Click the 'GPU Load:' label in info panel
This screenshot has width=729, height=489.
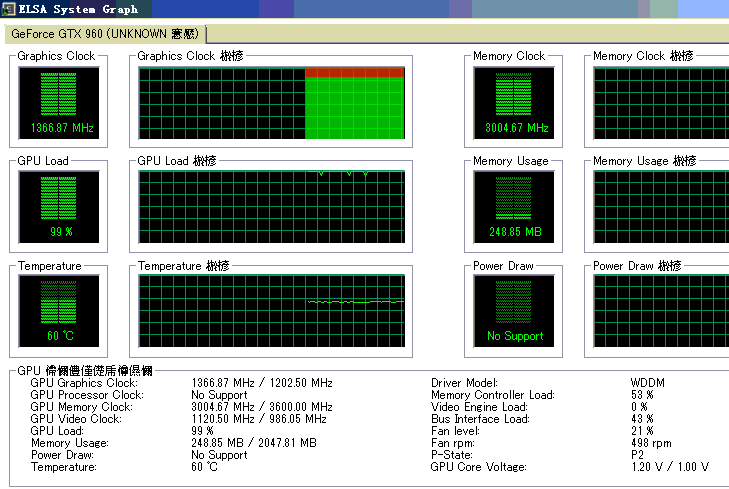tap(57, 431)
